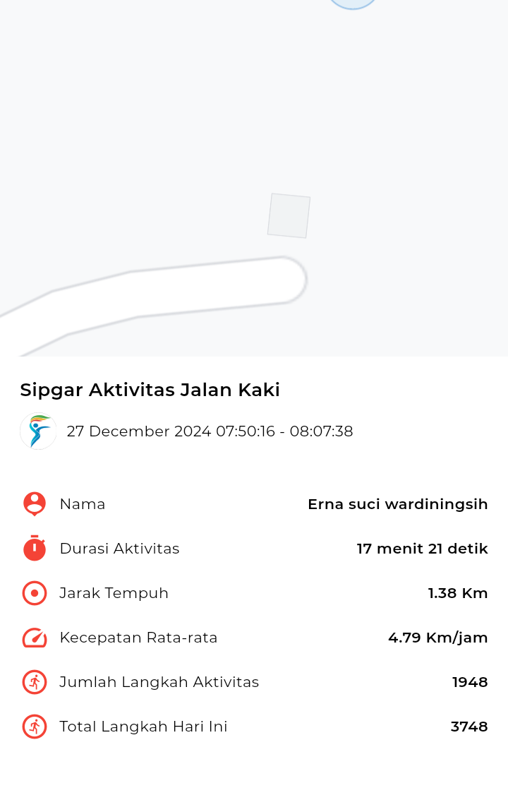Screen dimensions: 508x812
Task: Click the runner icon for Jumlah Langkah Aktivitas
Action: pyautogui.click(x=35, y=682)
